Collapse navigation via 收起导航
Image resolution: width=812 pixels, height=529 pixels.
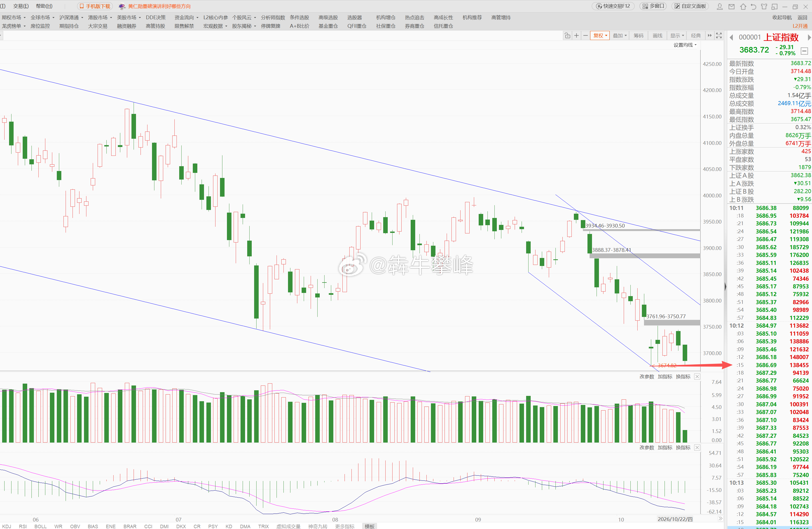point(782,17)
